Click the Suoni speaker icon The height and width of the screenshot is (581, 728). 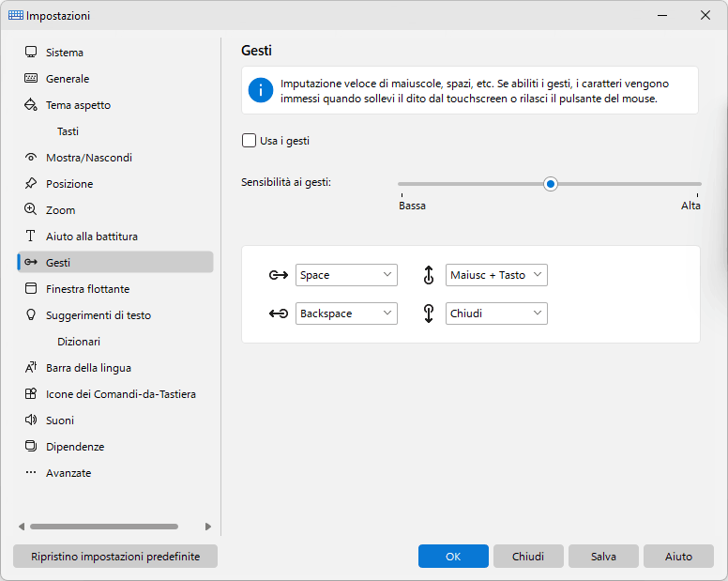pos(31,420)
